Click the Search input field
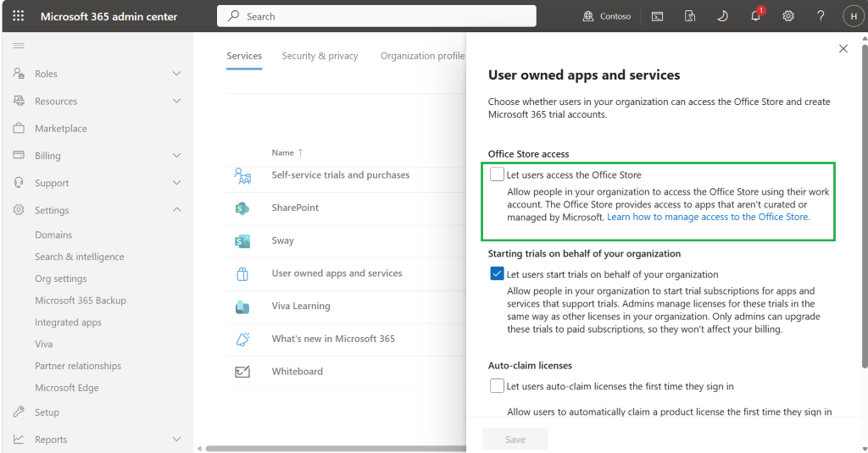868x453 pixels. click(x=376, y=16)
